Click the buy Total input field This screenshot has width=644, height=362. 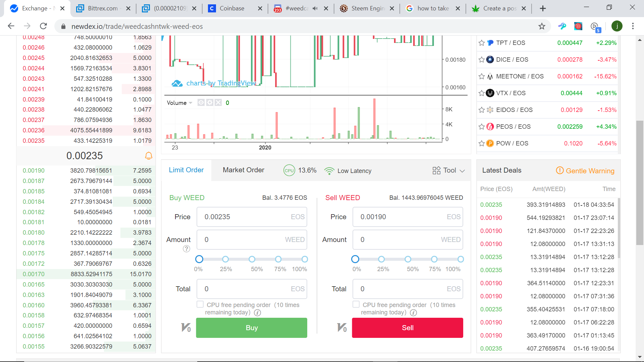pos(252,289)
